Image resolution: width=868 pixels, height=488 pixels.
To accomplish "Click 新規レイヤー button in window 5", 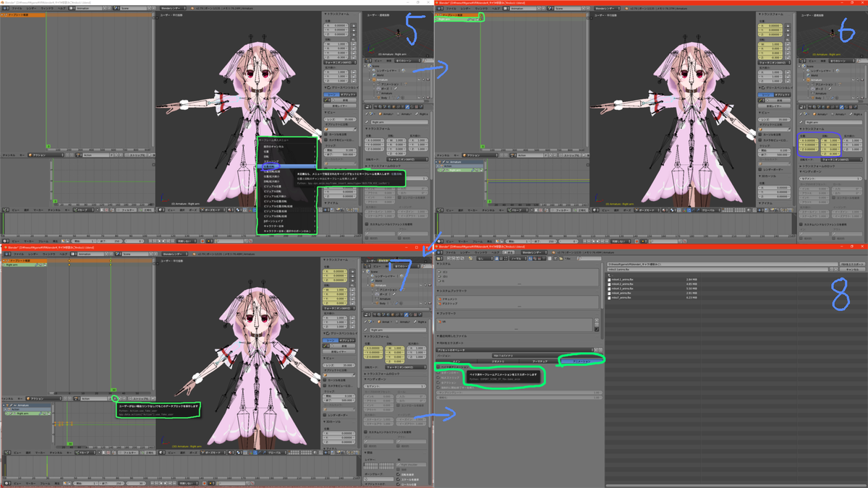I will point(340,106).
